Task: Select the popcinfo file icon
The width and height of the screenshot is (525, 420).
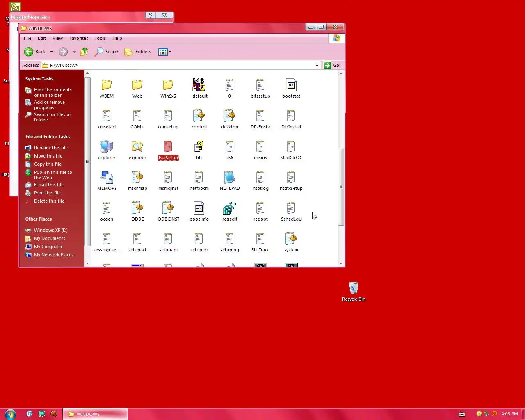Action: click(x=199, y=208)
